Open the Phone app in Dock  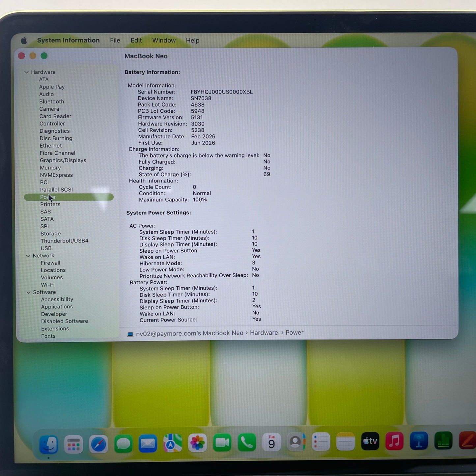[247, 442]
